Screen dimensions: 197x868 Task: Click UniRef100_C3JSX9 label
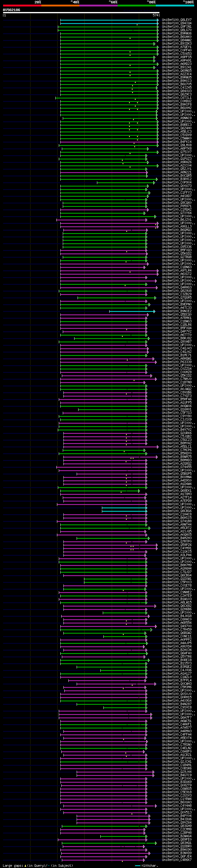click(177, 419)
